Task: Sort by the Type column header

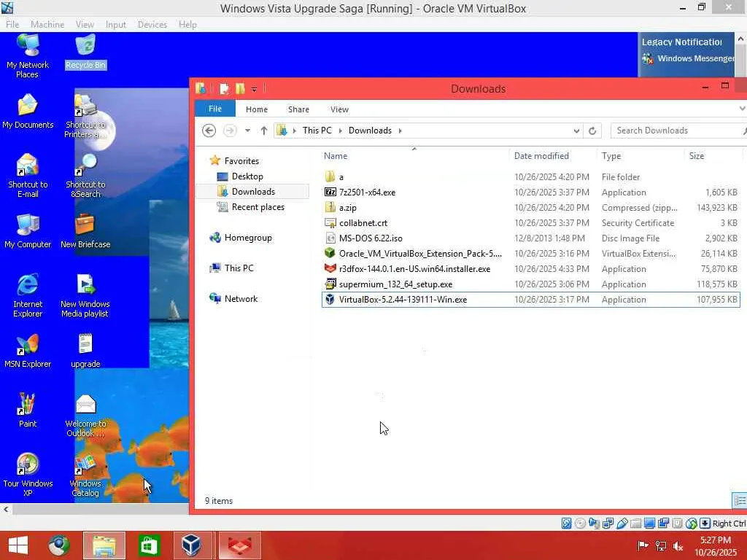Action: pos(611,156)
